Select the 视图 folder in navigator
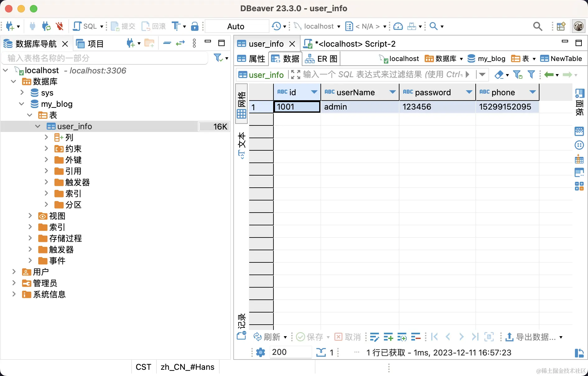Screen dimensions: 588x376 pos(52,216)
